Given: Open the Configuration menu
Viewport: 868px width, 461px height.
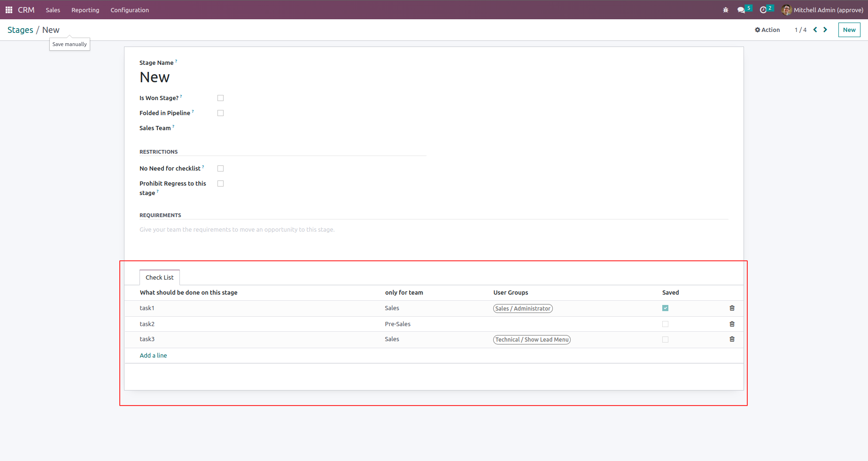Looking at the screenshot, I should [x=130, y=10].
